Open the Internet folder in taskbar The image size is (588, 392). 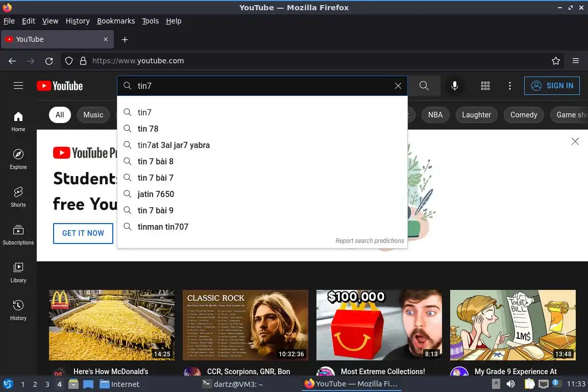coord(119,384)
